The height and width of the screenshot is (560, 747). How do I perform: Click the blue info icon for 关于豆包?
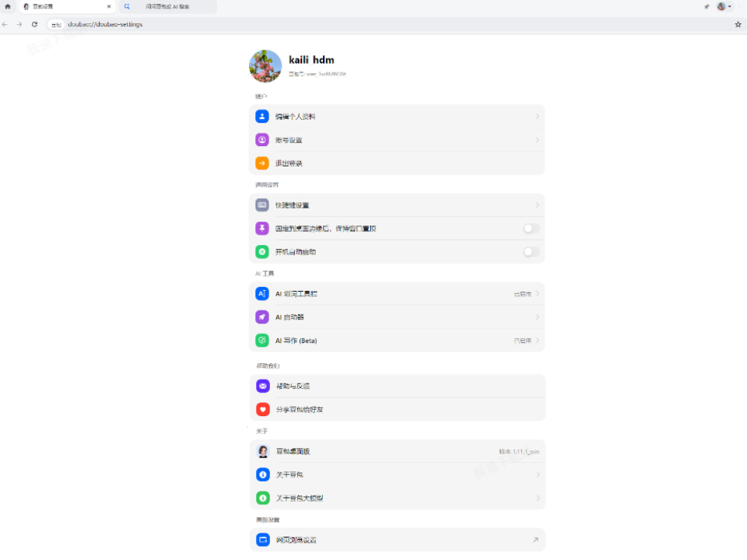tap(263, 474)
